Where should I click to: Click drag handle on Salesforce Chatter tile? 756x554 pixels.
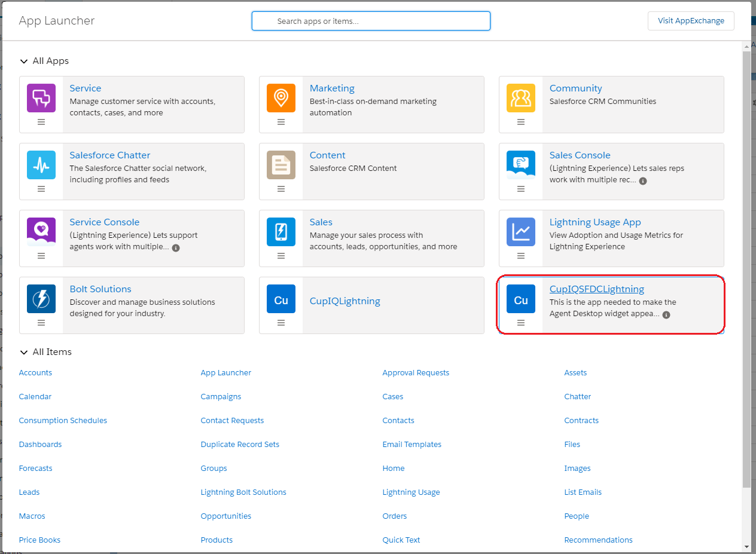pos(41,189)
